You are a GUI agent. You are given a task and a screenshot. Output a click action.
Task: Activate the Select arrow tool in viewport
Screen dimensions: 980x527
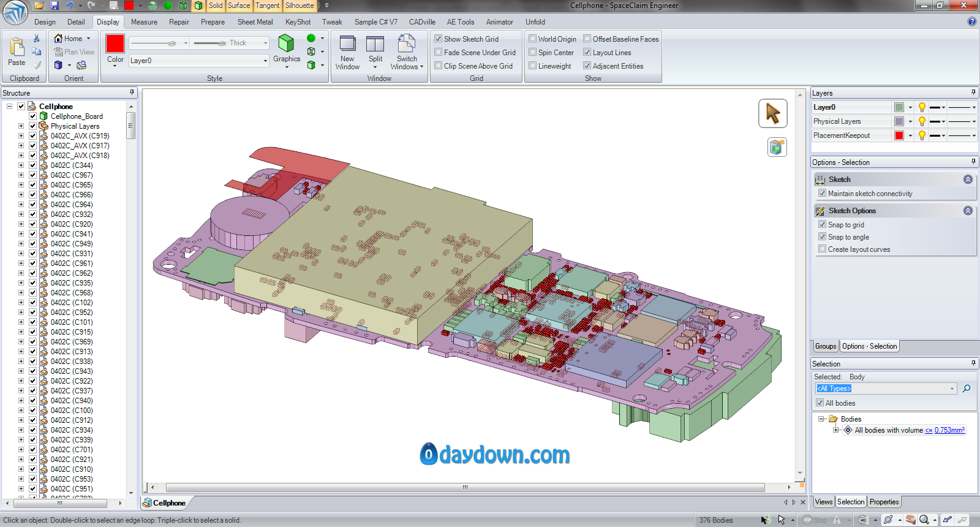[x=773, y=113]
